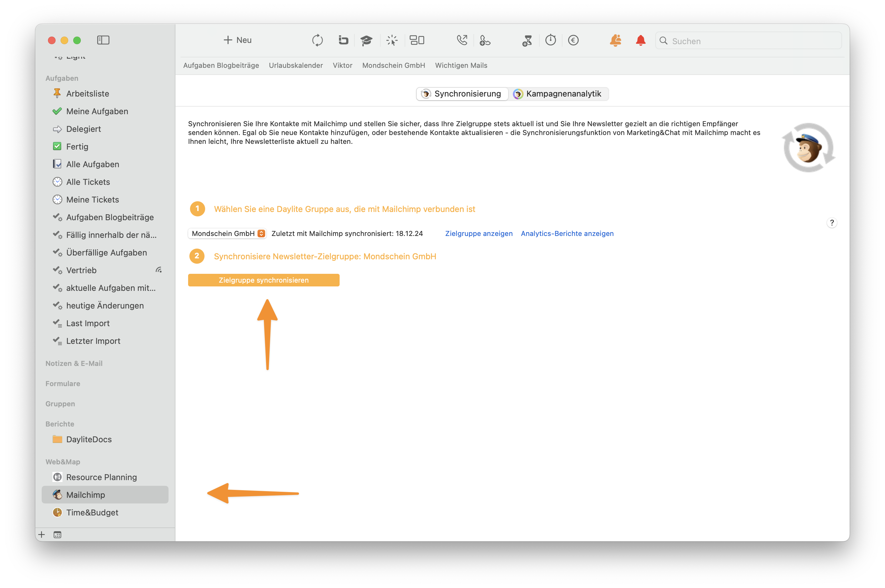885x588 pixels.
Task: Open aktuelle Aufgaben mit... list
Action: (105, 288)
